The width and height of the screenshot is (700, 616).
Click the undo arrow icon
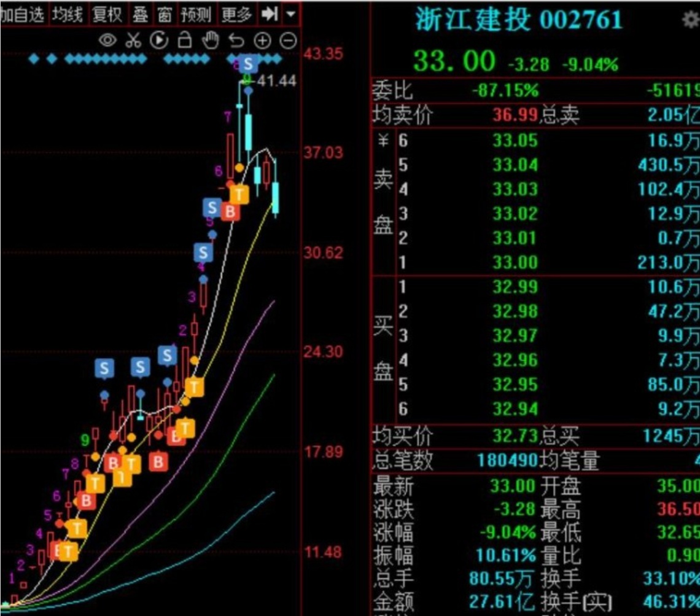(236, 41)
